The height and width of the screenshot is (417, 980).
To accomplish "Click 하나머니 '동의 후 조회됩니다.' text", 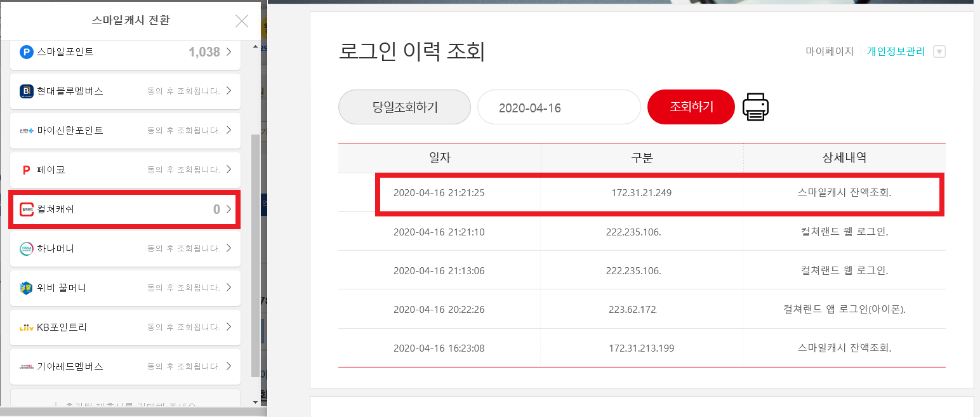I will click(x=183, y=249).
